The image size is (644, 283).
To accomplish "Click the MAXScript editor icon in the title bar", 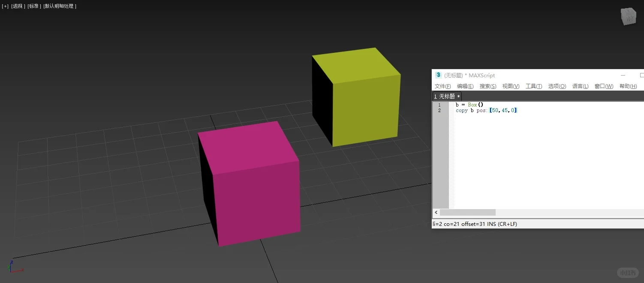I will click(x=438, y=75).
